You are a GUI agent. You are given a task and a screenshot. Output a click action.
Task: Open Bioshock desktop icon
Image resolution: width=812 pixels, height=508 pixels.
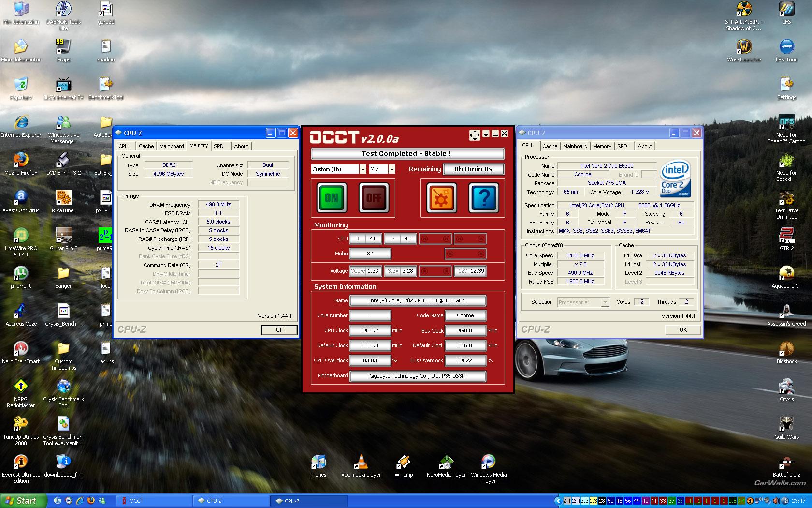click(786, 353)
